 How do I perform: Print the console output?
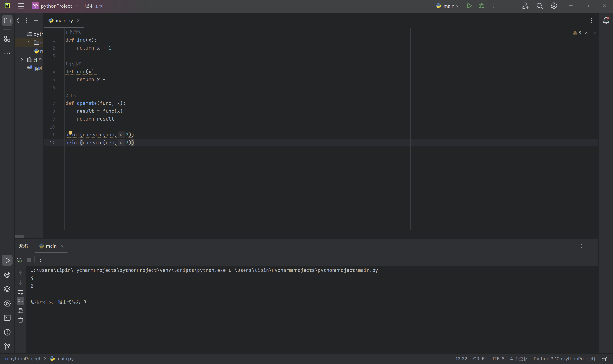click(21, 311)
